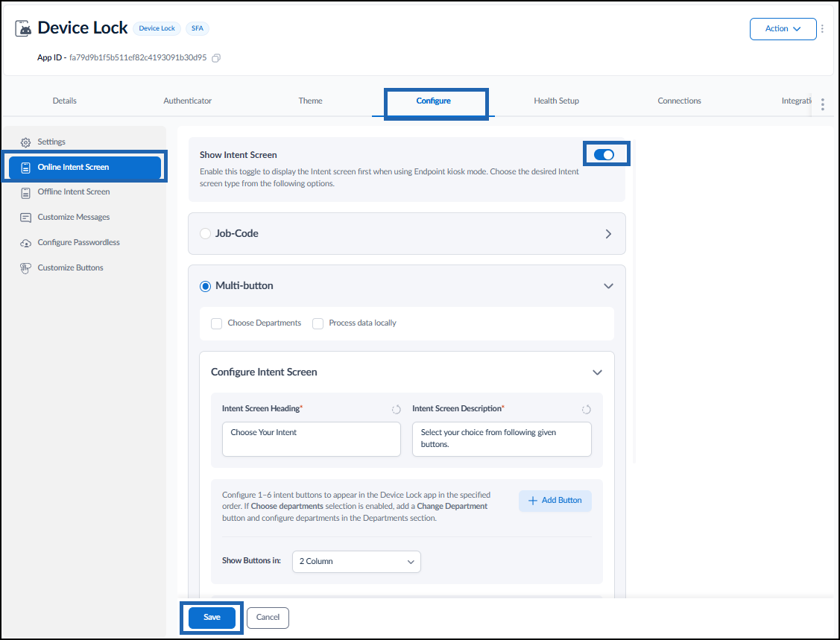Select the Job-Code radio option
The width and height of the screenshot is (840, 640).
tap(205, 234)
